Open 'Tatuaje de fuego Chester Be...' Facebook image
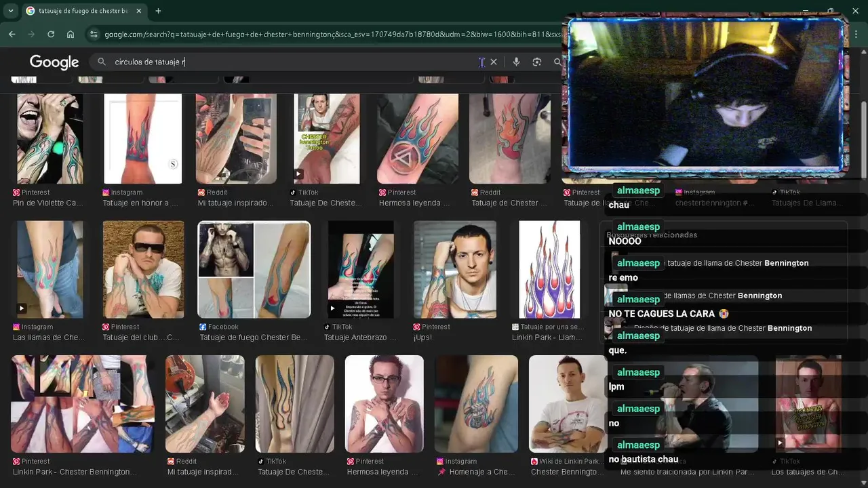868x488 pixels. pyautogui.click(x=254, y=269)
